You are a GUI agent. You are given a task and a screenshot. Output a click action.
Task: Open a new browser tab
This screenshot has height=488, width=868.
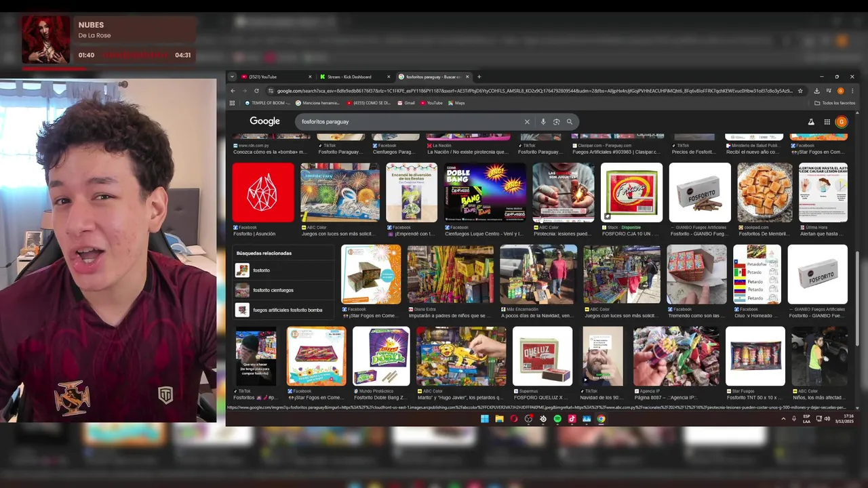479,77
